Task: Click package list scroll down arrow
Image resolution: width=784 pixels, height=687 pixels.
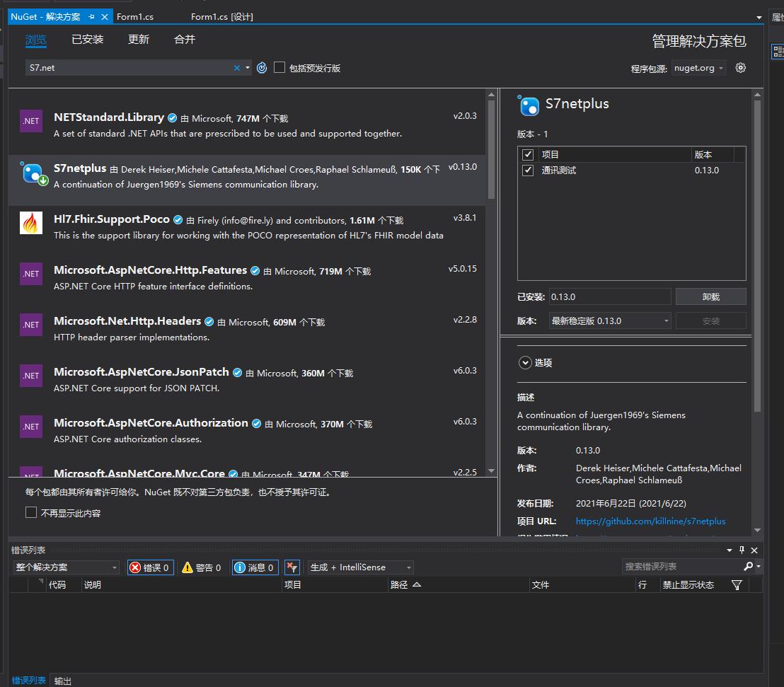Action: pyautogui.click(x=491, y=470)
